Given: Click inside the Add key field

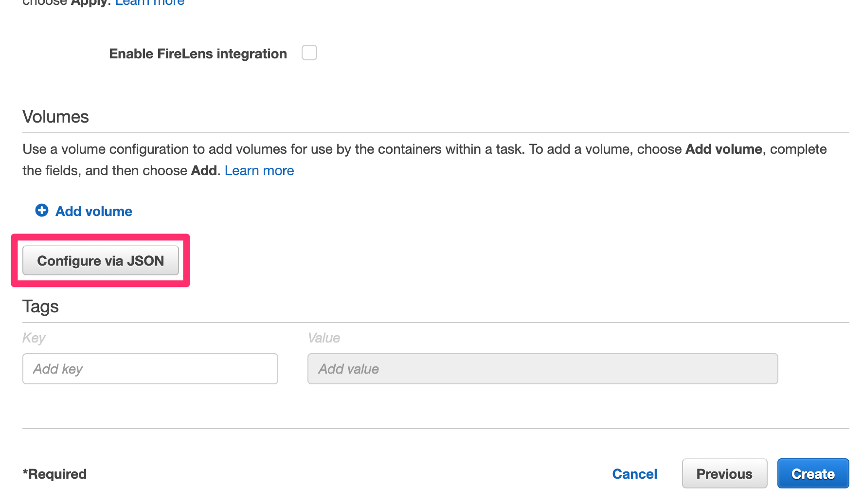Looking at the screenshot, I should [149, 369].
